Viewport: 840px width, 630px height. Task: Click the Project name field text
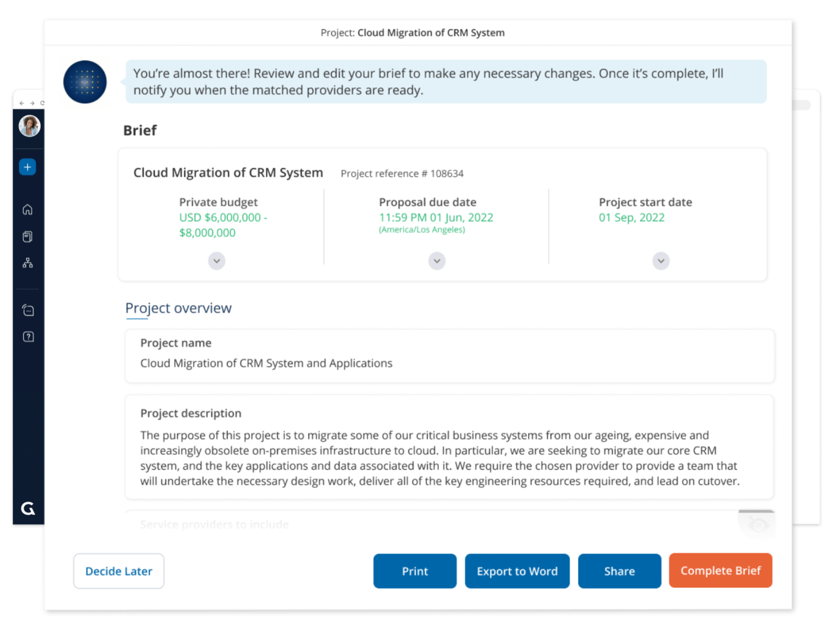click(x=266, y=363)
